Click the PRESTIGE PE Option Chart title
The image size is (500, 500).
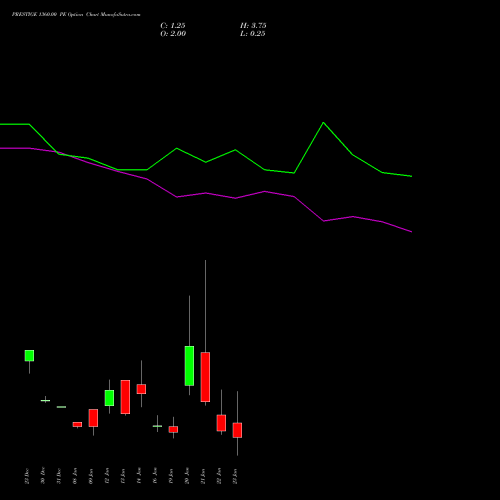(x=76, y=15)
